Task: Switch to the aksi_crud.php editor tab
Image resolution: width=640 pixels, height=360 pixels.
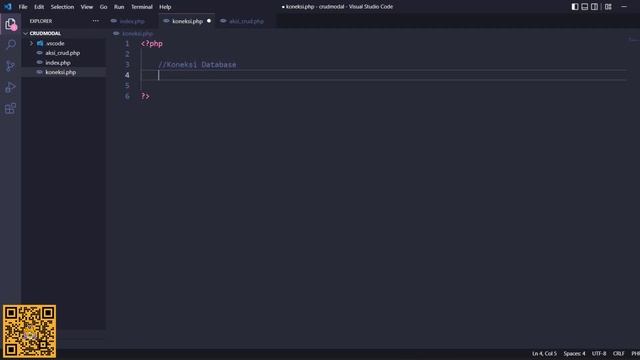Action: click(246, 21)
